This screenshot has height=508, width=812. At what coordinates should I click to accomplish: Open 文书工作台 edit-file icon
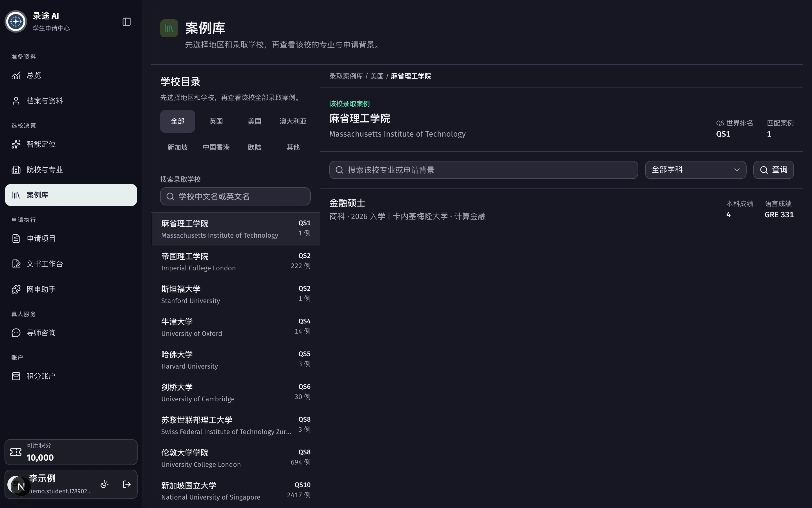(16, 264)
